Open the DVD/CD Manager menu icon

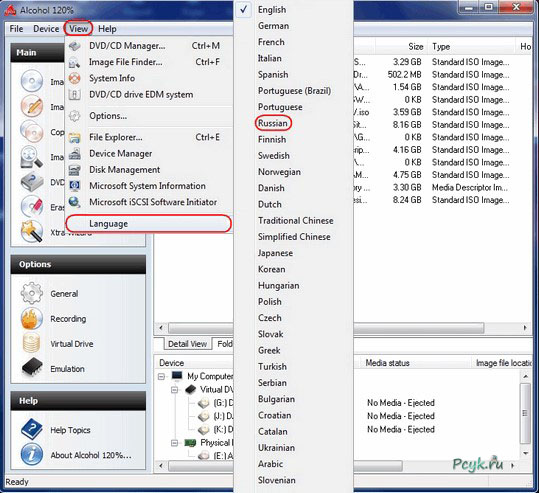75,46
